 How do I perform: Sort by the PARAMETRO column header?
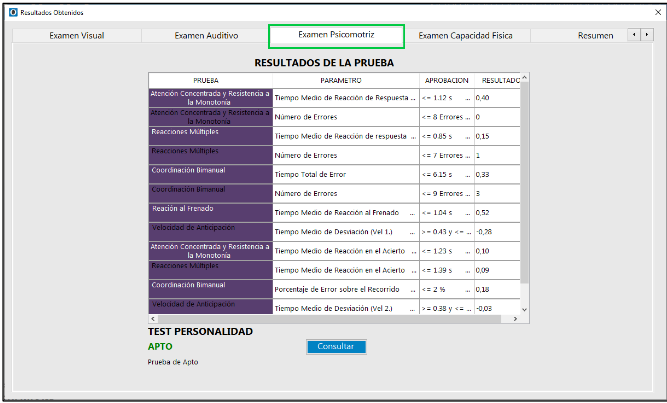(341, 79)
